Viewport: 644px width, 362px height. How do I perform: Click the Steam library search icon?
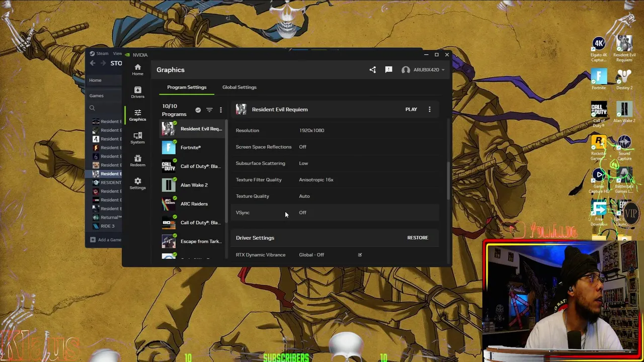pos(92,108)
